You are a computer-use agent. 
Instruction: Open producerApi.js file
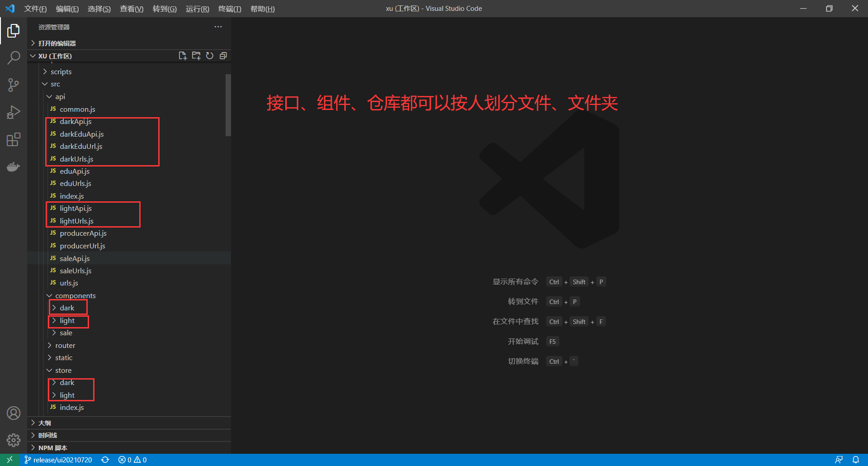tap(129, 233)
